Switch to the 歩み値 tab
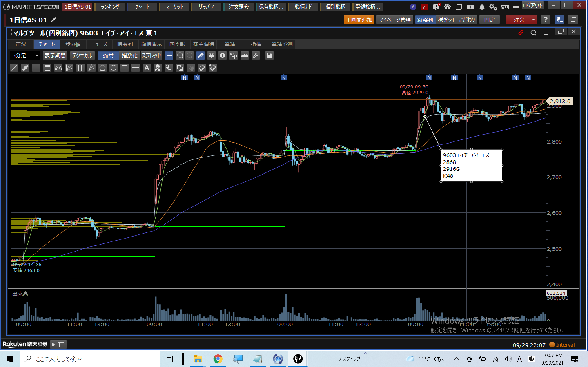This screenshot has width=588, height=367. coord(73,44)
